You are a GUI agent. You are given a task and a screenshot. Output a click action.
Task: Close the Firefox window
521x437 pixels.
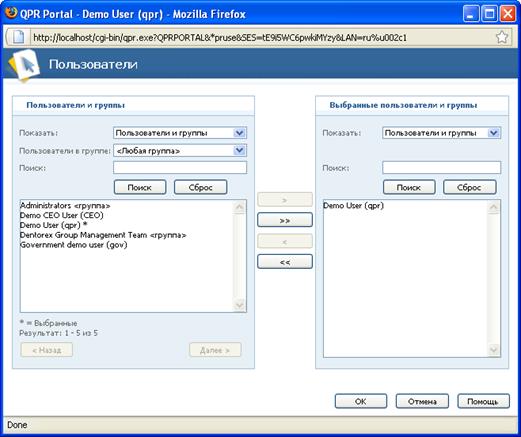click(508, 14)
